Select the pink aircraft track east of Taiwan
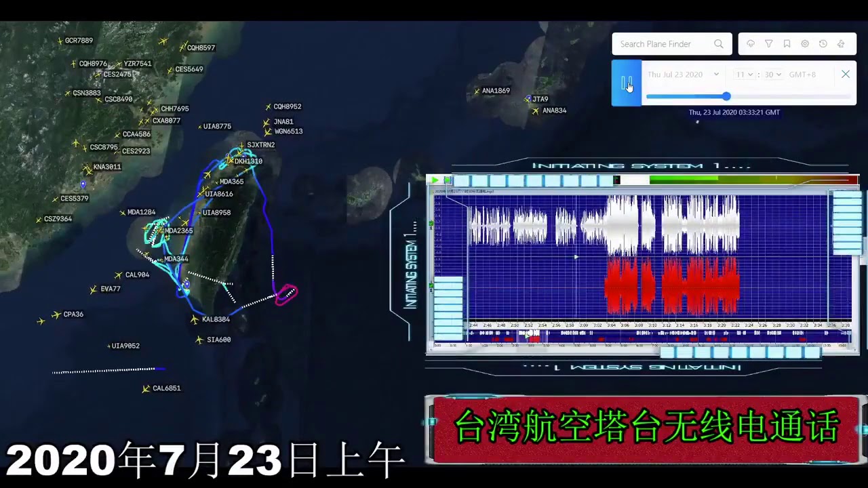This screenshot has height=488, width=868. coord(286,294)
